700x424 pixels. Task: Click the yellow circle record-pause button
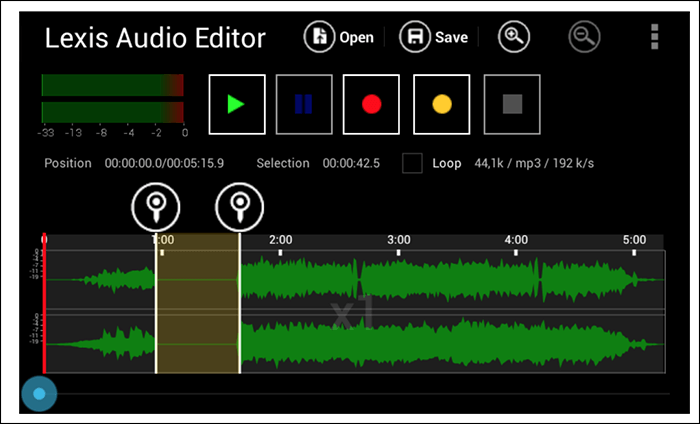pyautogui.click(x=442, y=104)
